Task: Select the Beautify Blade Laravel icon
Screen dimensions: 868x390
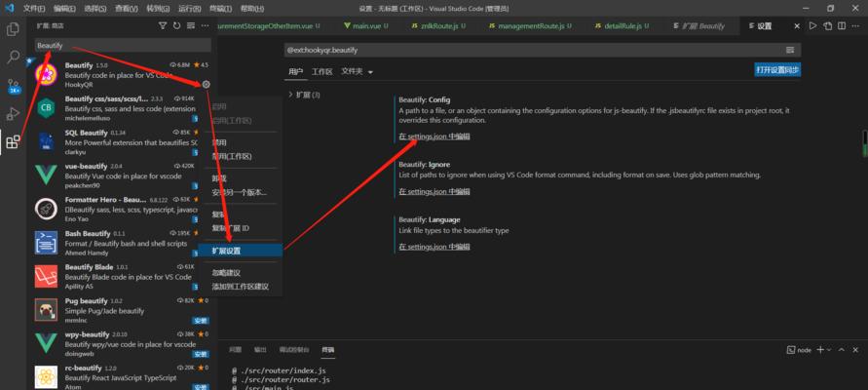Action: tap(46, 277)
